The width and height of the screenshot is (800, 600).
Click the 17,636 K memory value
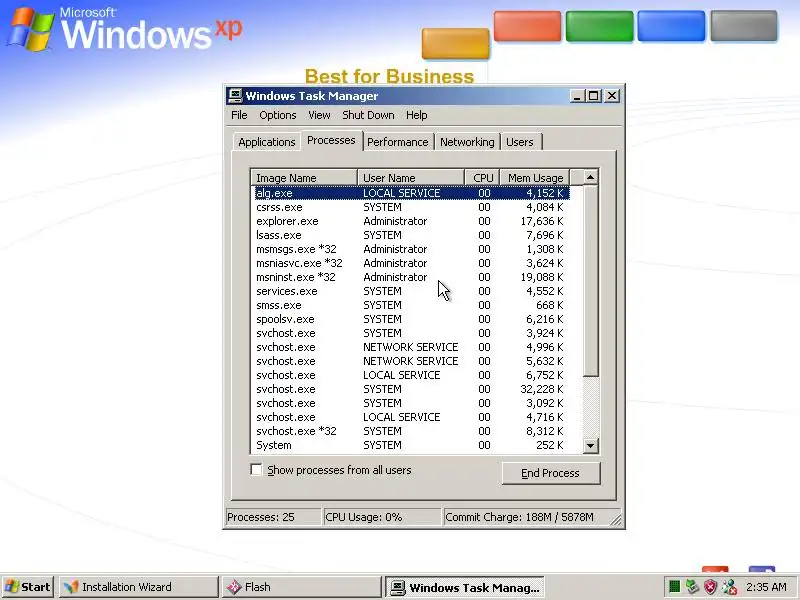click(542, 221)
